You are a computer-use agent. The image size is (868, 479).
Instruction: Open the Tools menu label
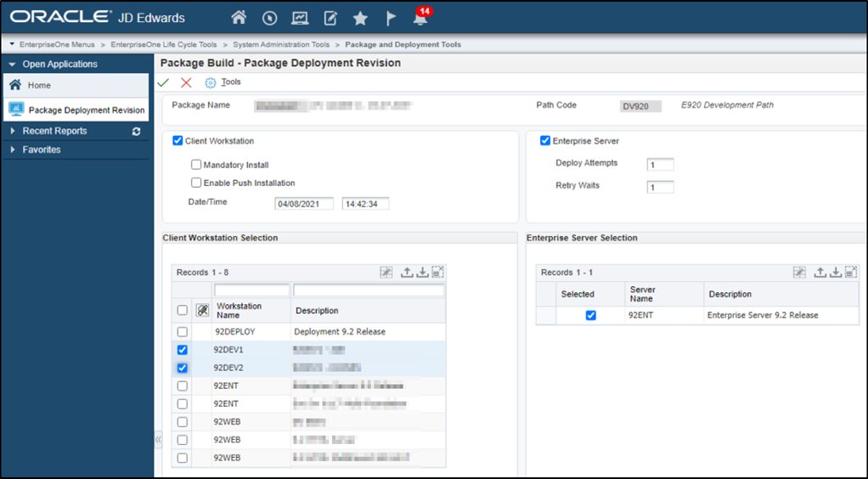click(231, 82)
